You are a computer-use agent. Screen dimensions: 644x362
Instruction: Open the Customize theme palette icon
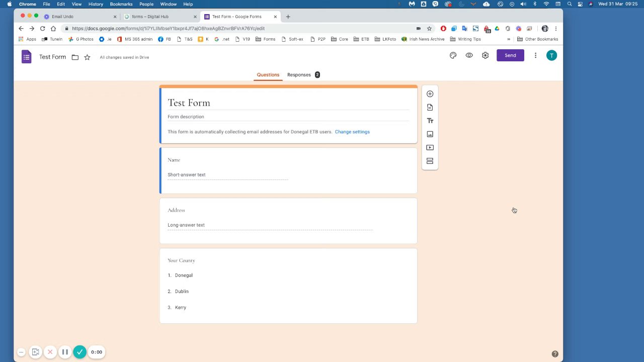click(453, 55)
